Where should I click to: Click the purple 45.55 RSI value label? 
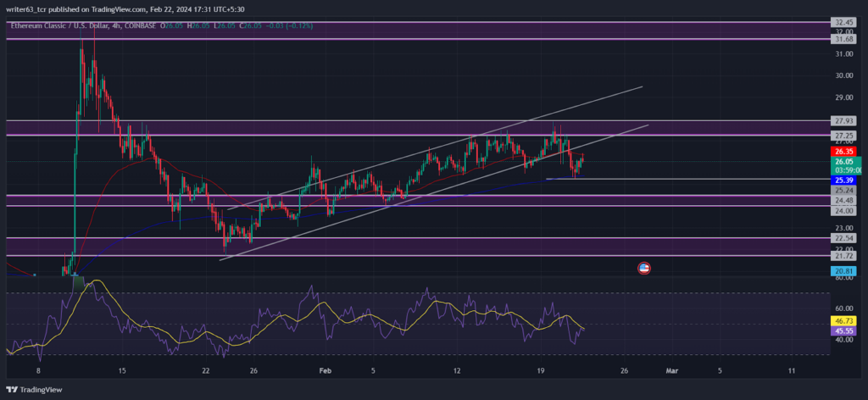[x=843, y=331]
